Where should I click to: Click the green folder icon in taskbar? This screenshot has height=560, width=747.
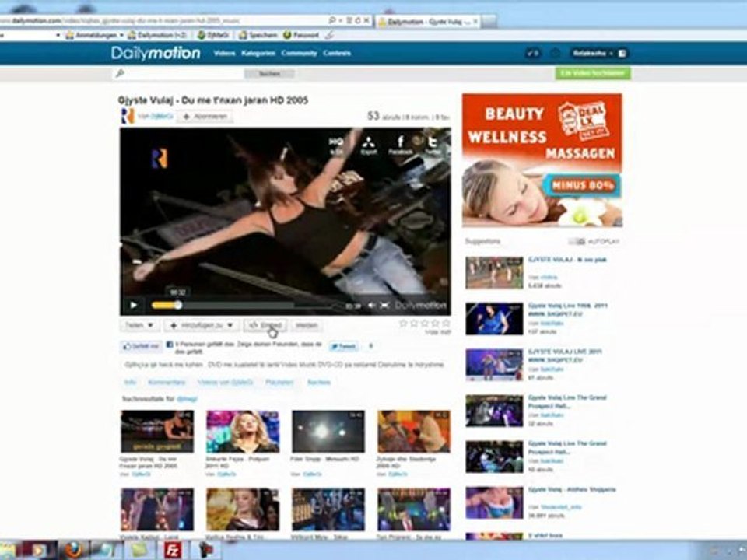pos(139,551)
